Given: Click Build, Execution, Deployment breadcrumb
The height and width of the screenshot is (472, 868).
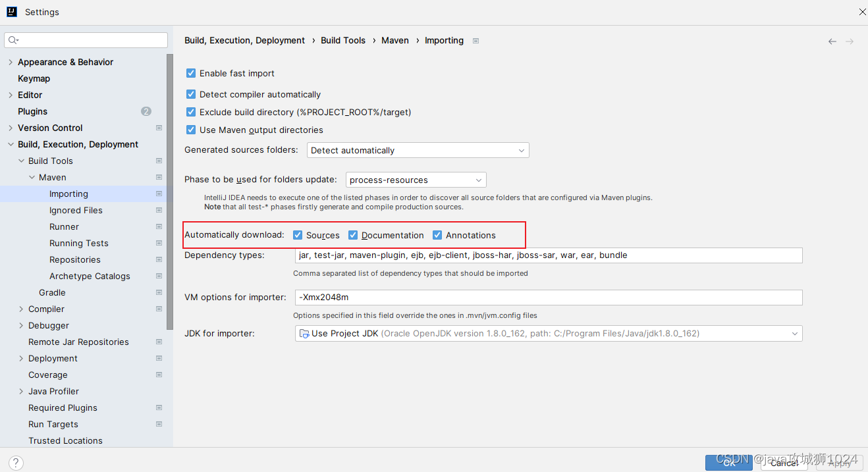Looking at the screenshot, I should click(244, 40).
